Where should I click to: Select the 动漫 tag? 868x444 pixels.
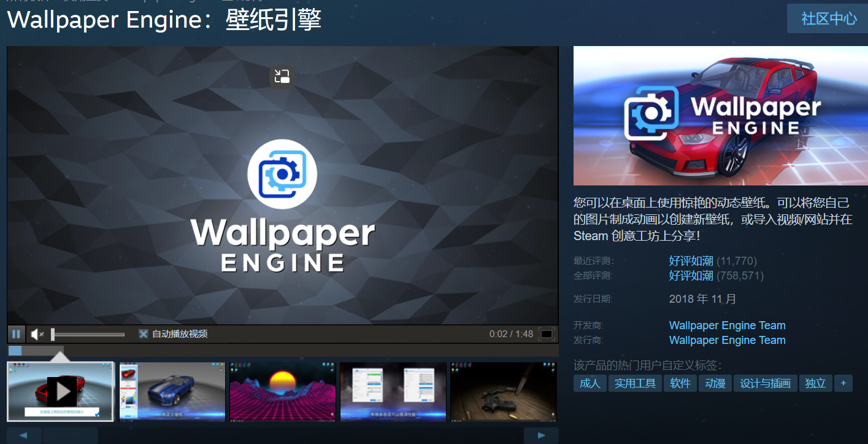715,383
